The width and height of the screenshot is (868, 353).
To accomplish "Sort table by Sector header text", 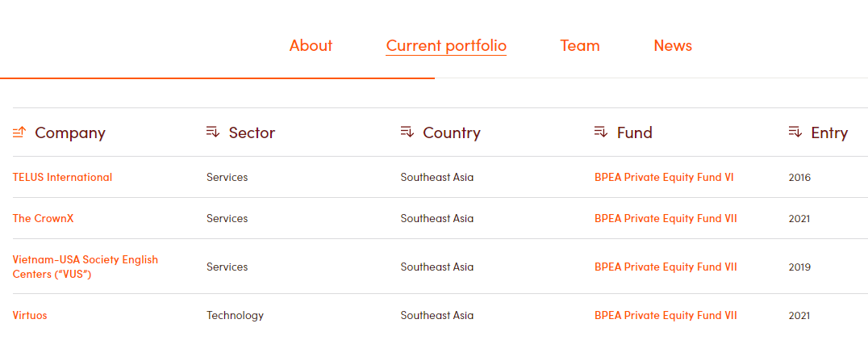I will pos(252,133).
